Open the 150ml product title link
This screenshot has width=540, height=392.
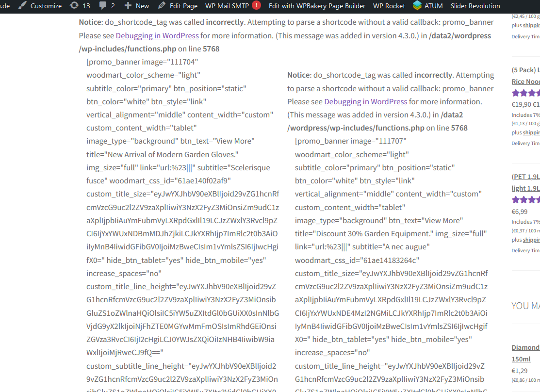click(x=521, y=359)
